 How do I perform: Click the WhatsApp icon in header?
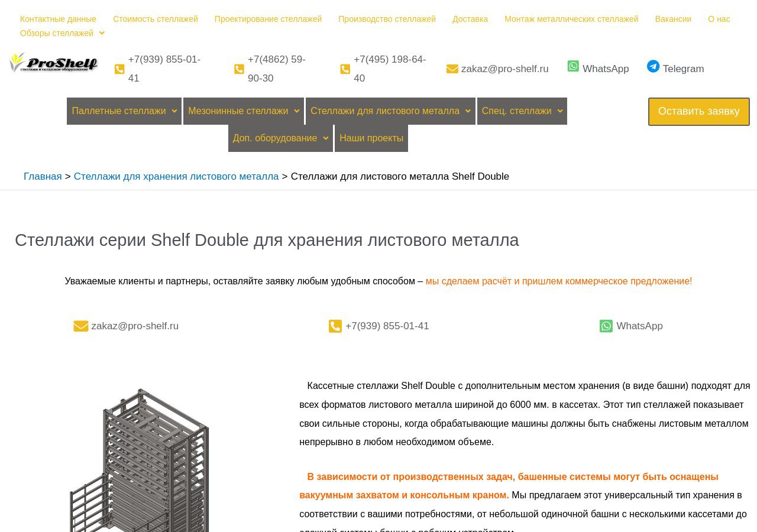point(573,66)
